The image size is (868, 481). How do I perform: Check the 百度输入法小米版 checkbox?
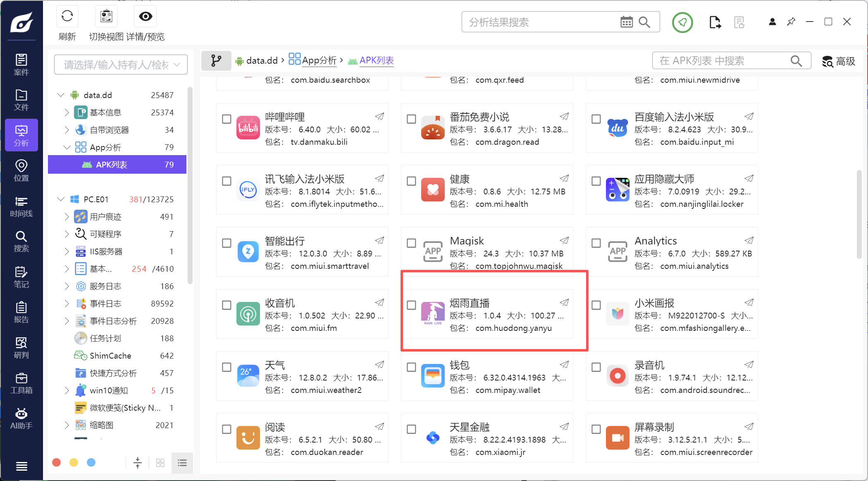596,119
